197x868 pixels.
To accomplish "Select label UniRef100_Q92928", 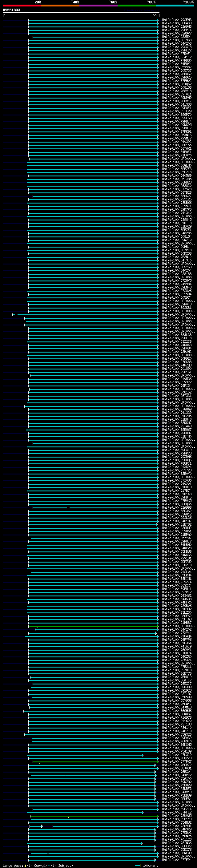I will 177,691.
